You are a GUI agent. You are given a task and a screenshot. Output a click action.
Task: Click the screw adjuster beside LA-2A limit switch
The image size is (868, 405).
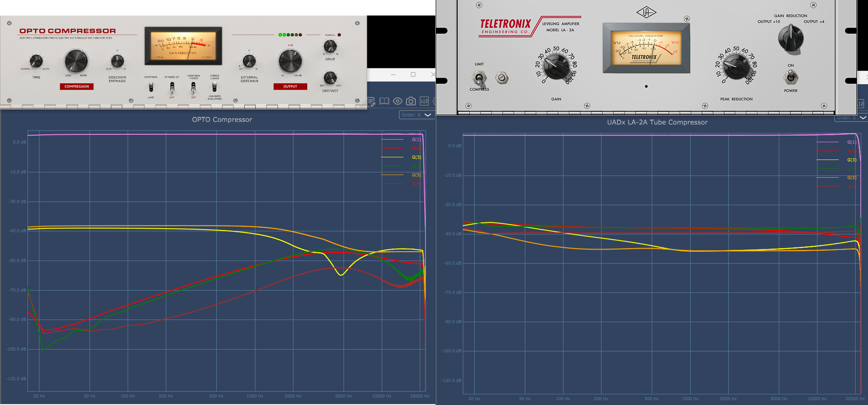[502, 78]
